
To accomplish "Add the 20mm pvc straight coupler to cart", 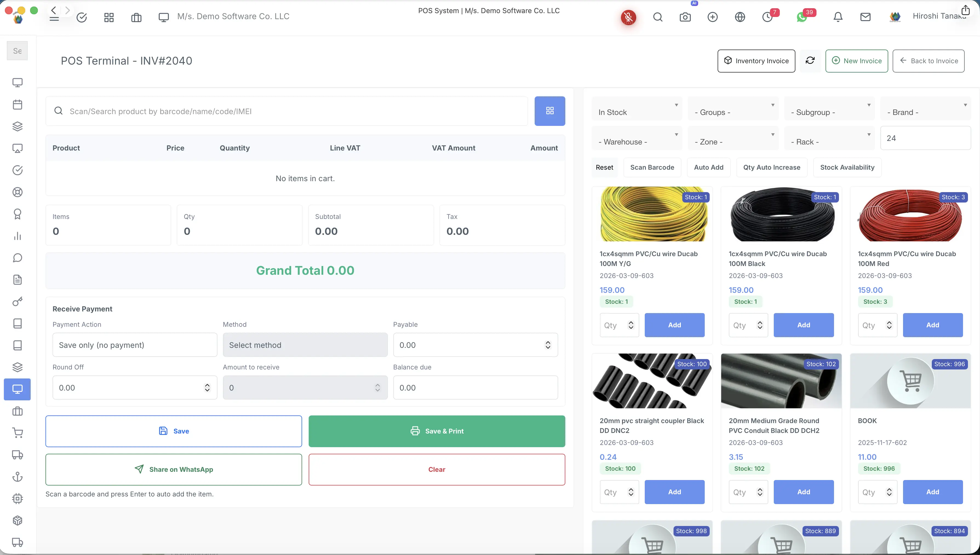I will point(674,492).
